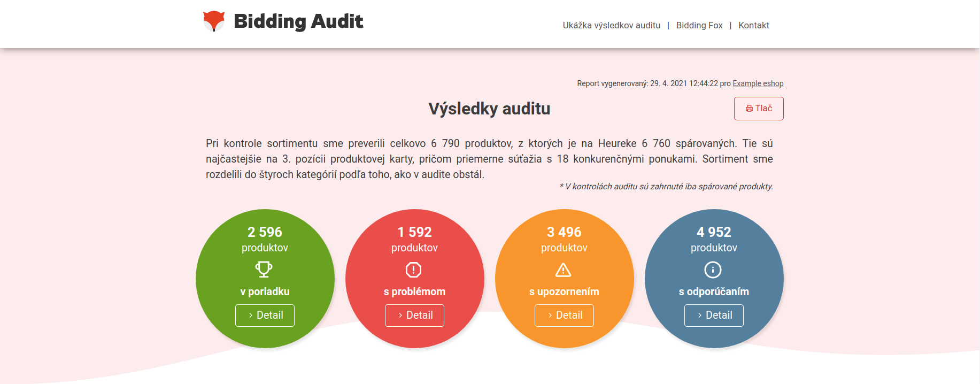Click the Bidding Audit title text
The height and width of the screenshot is (384, 980).
point(298,21)
